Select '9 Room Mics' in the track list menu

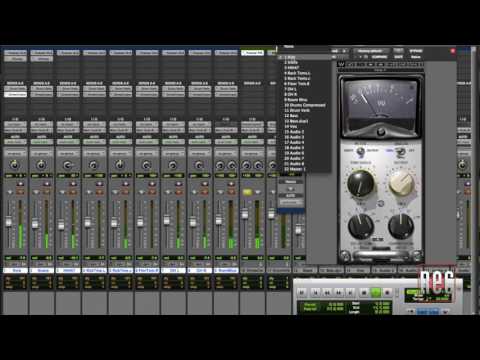295,100
